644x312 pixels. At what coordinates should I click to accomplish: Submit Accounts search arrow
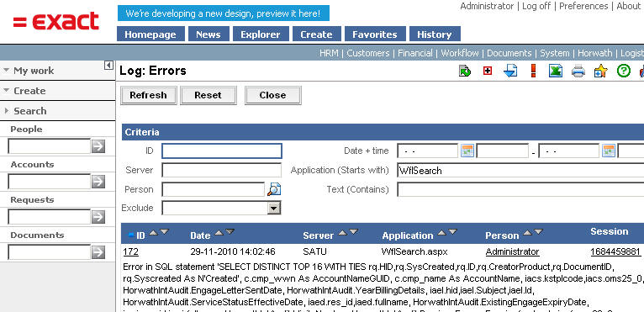tap(98, 182)
